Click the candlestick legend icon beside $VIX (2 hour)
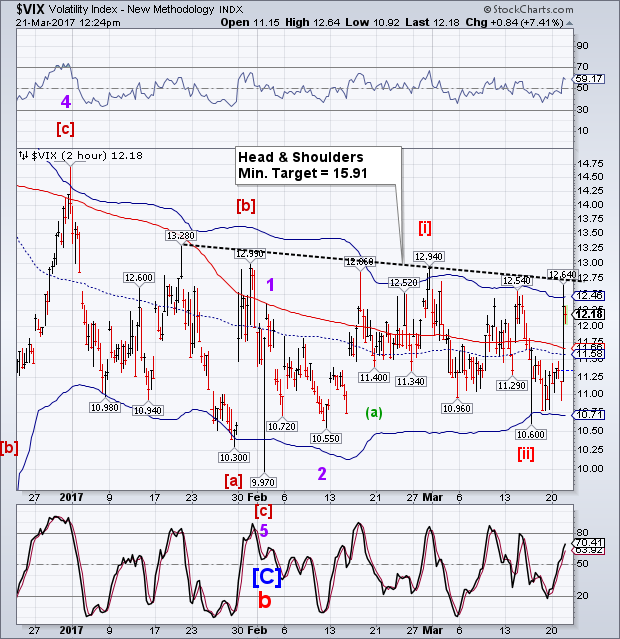Image resolution: width=620 pixels, height=639 pixels. click(x=23, y=155)
